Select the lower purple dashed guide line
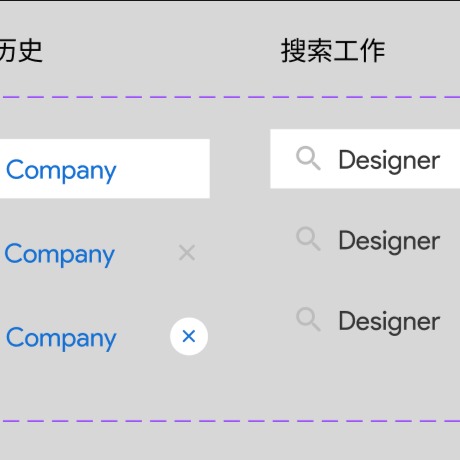This screenshot has height=460, width=460. click(230, 421)
